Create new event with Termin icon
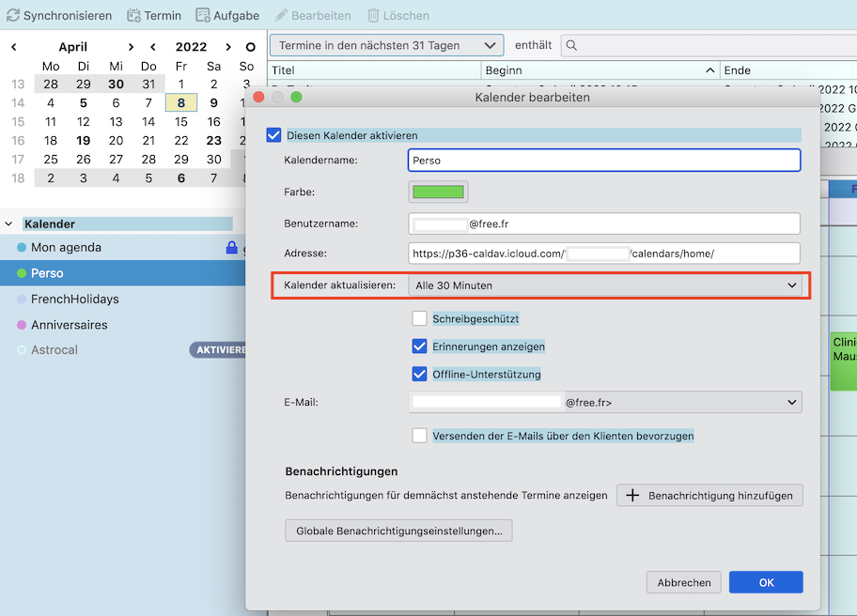The width and height of the screenshot is (857, 616). tap(134, 15)
